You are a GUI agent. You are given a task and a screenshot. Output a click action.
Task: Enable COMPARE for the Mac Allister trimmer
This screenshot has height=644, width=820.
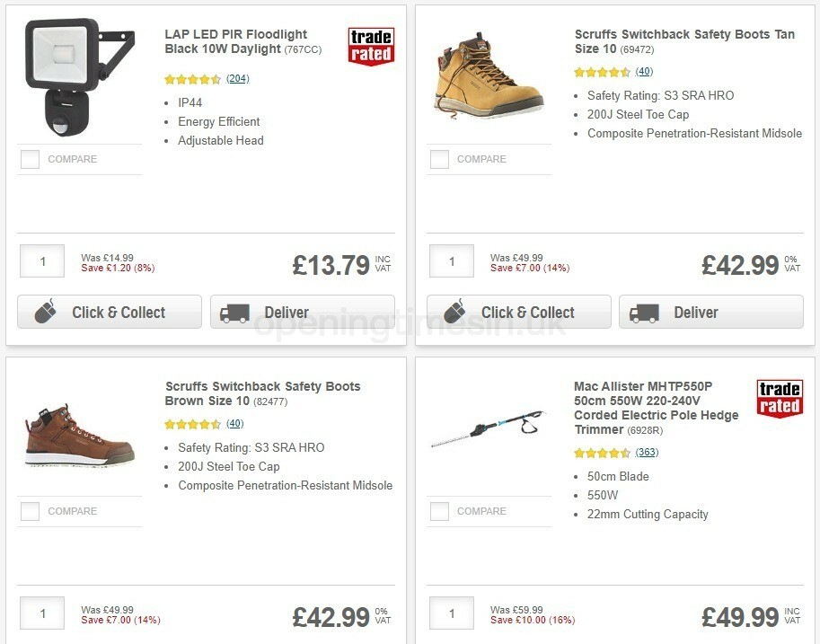[x=438, y=511]
